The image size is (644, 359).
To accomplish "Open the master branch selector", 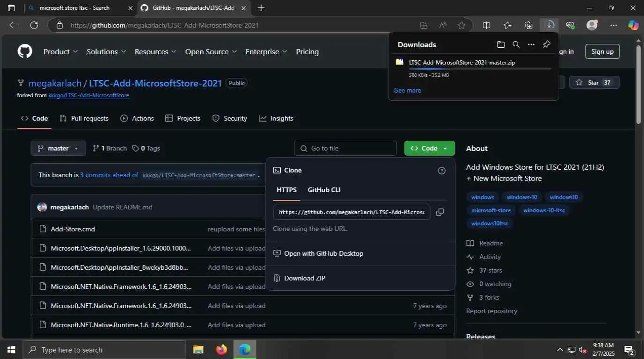I will pyautogui.click(x=59, y=148).
